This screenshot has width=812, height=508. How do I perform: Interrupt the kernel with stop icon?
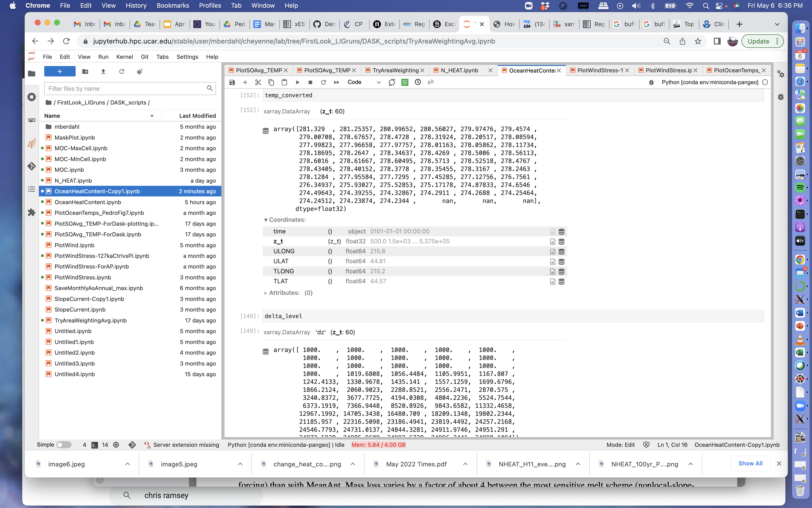click(x=310, y=82)
